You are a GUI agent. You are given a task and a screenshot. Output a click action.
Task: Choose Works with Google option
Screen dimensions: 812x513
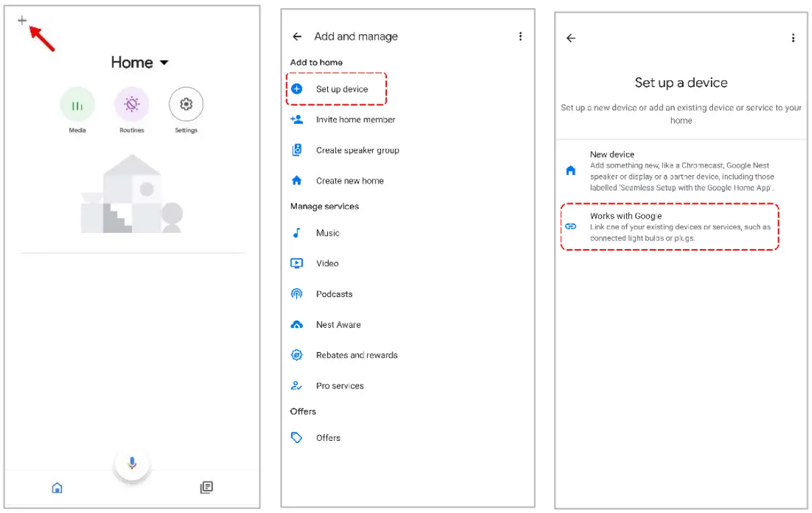point(670,227)
